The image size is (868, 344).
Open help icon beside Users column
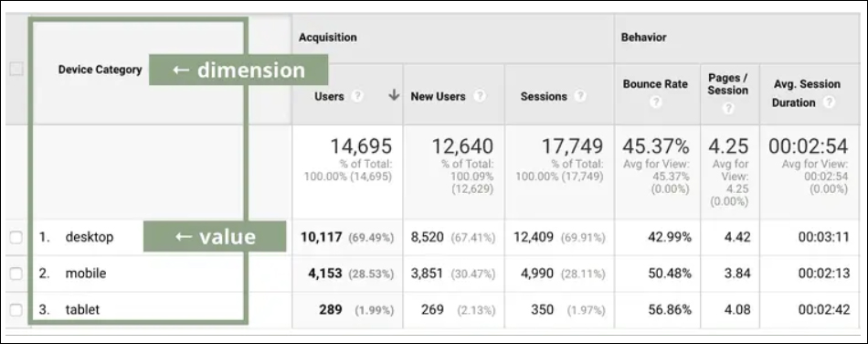coord(357,96)
